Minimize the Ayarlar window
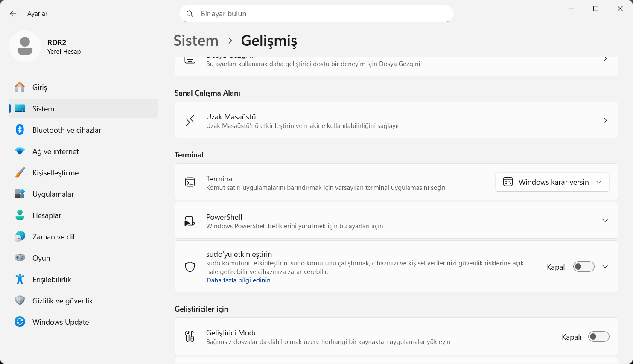Viewport: 633px width, 364px height. (572, 9)
